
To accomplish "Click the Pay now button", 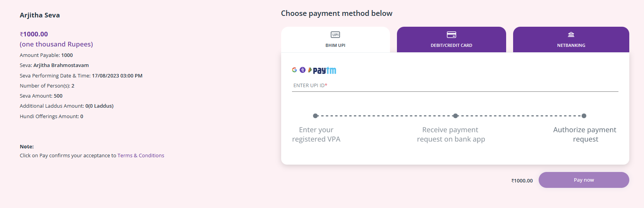I will point(584,180).
